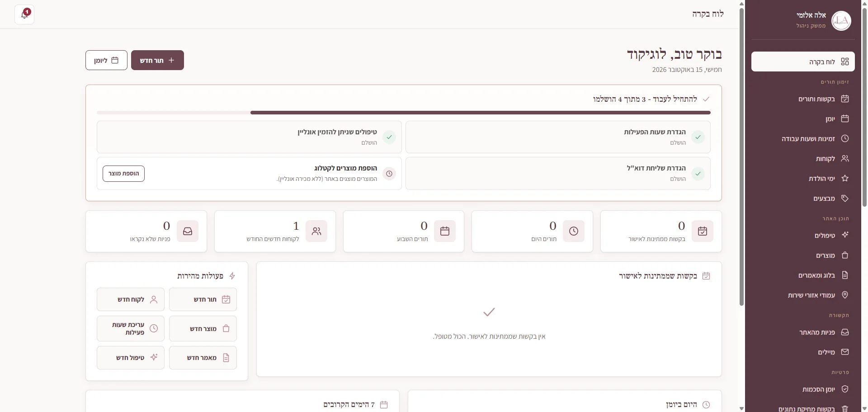
Task: Select בלוג ומאמרים in sidebar
Action: [x=803, y=275]
